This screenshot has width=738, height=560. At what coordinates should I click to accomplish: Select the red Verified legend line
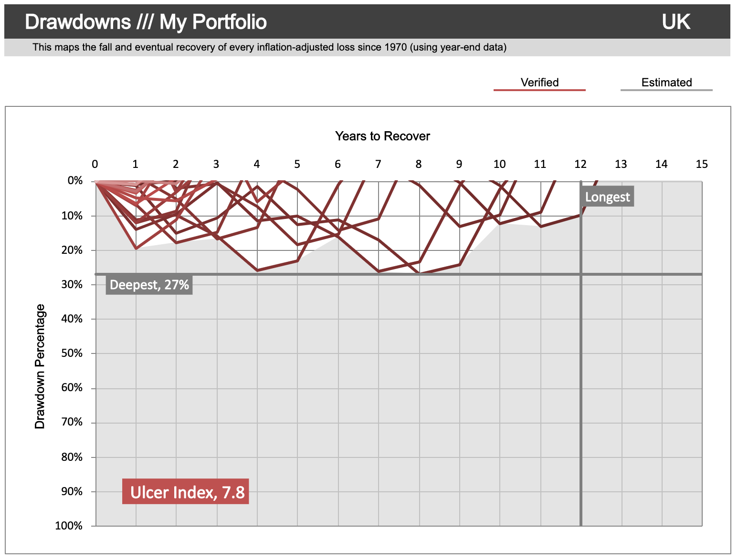(x=539, y=90)
